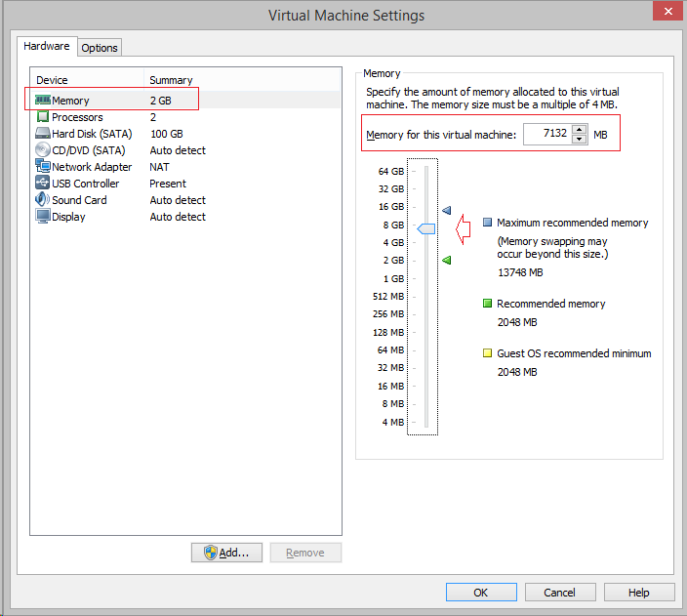Click the 1 GB slider scale label
Screen dimensions: 687x616
[x=393, y=279]
